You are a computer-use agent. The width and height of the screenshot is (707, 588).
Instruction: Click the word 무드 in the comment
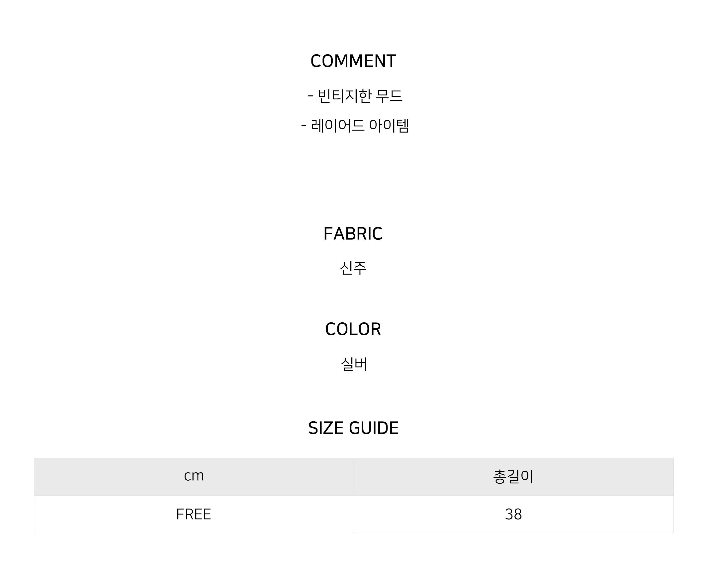coord(389,96)
